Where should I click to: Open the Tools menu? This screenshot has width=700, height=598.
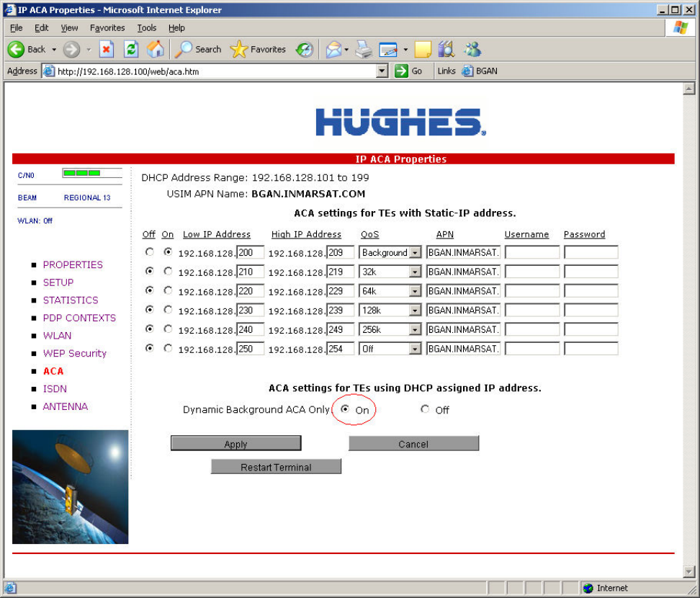click(x=146, y=27)
